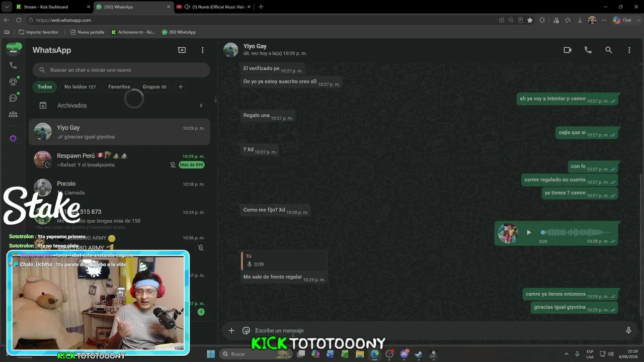The image size is (644, 362).
Task: Filter chats by Grupos
Action: [154, 87]
